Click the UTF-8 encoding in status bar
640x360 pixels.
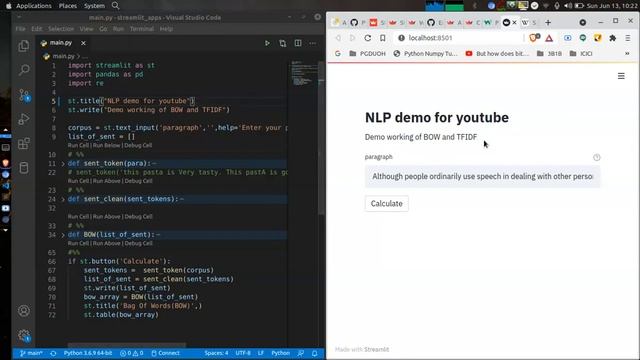tap(243, 353)
